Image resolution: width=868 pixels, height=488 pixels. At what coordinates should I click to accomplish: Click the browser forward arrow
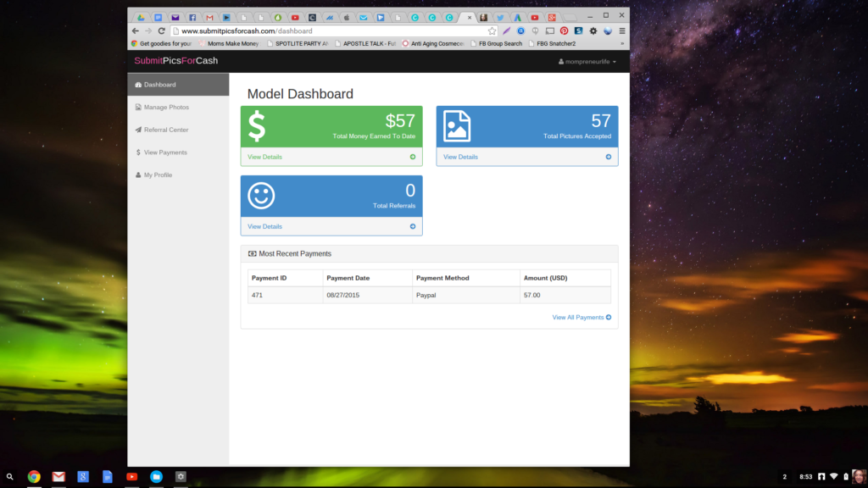148,31
